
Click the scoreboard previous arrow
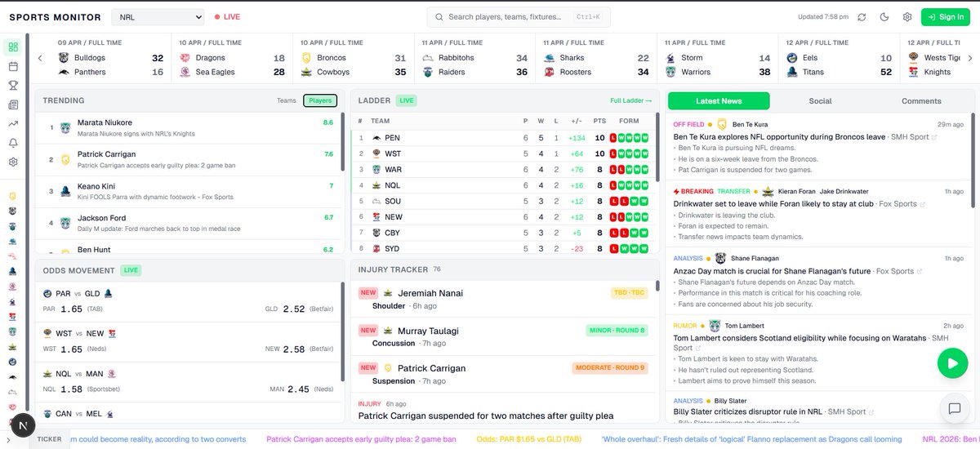[40, 58]
